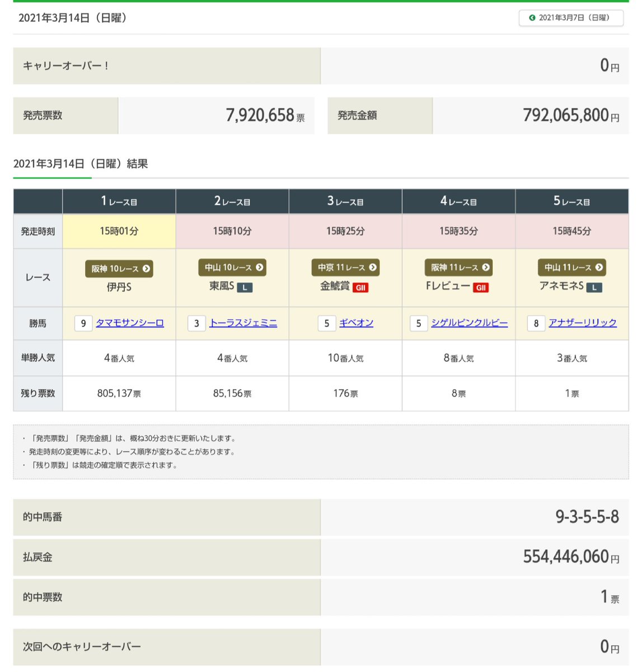Click number box 5 beside シゲルピンクルビー
This screenshot has width=642, height=672.
[419, 324]
